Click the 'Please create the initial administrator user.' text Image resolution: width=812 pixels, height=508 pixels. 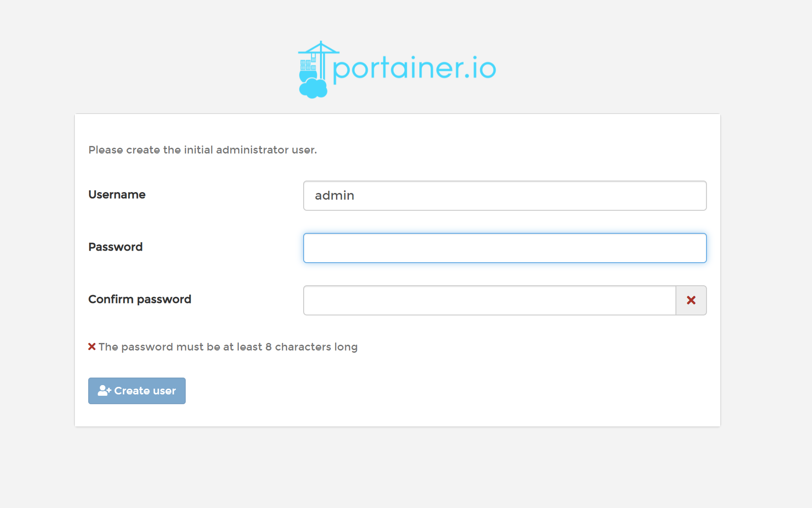(203, 150)
